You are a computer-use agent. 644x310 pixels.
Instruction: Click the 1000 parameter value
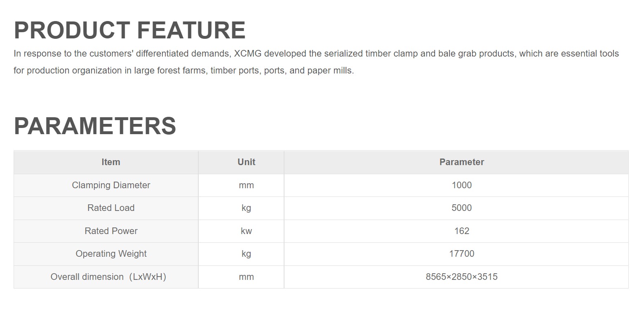click(461, 185)
